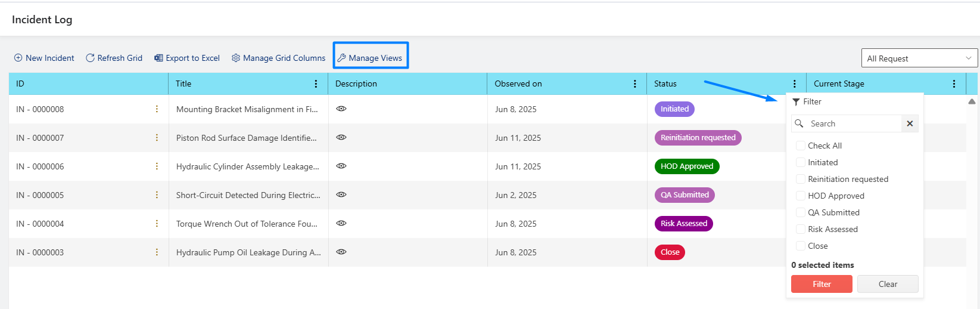The height and width of the screenshot is (309, 980).
Task: Click the Refresh Grid icon
Action: coord(90,58)
